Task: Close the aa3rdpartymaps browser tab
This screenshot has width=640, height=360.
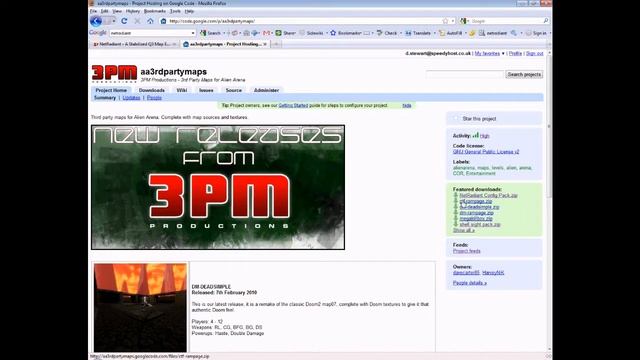Action: (265, 44)
